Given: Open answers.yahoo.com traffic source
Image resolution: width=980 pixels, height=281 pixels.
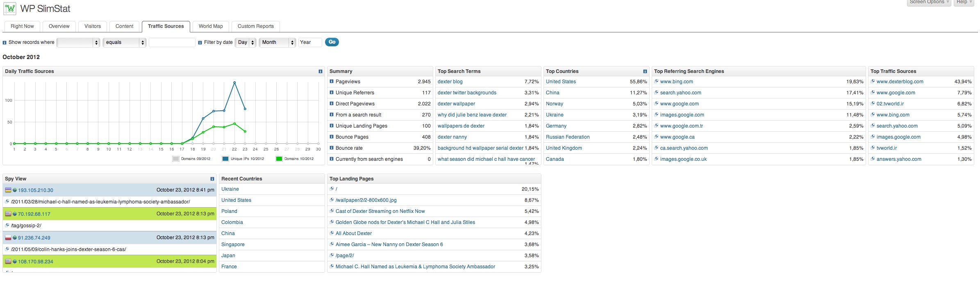Looking at the screenshot, I should [x=899, y=159].
